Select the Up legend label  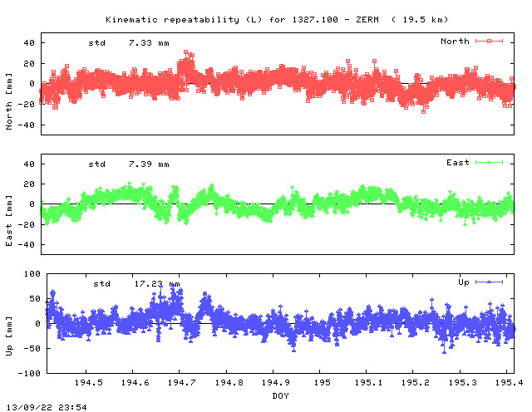[464, 282]
